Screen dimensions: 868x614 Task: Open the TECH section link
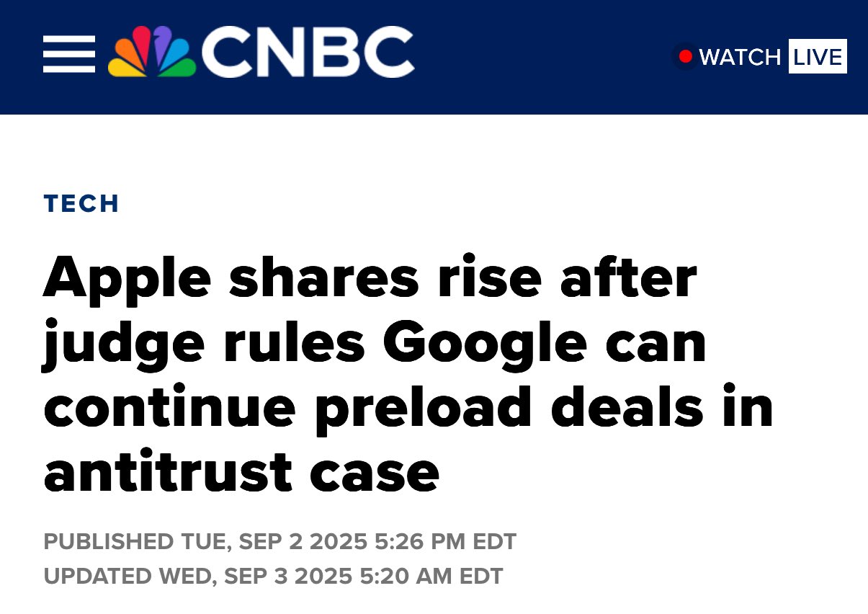(81, 204)
